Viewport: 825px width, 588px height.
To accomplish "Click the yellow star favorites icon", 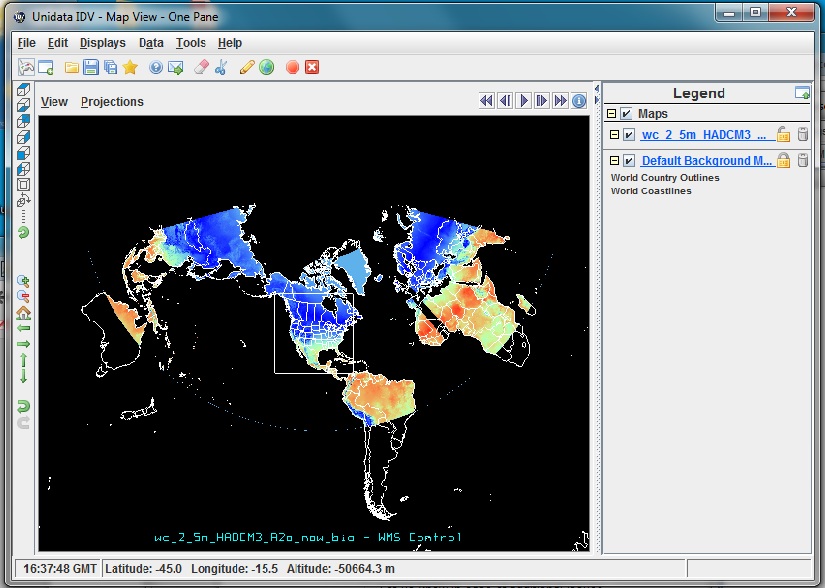I will 129,68.
